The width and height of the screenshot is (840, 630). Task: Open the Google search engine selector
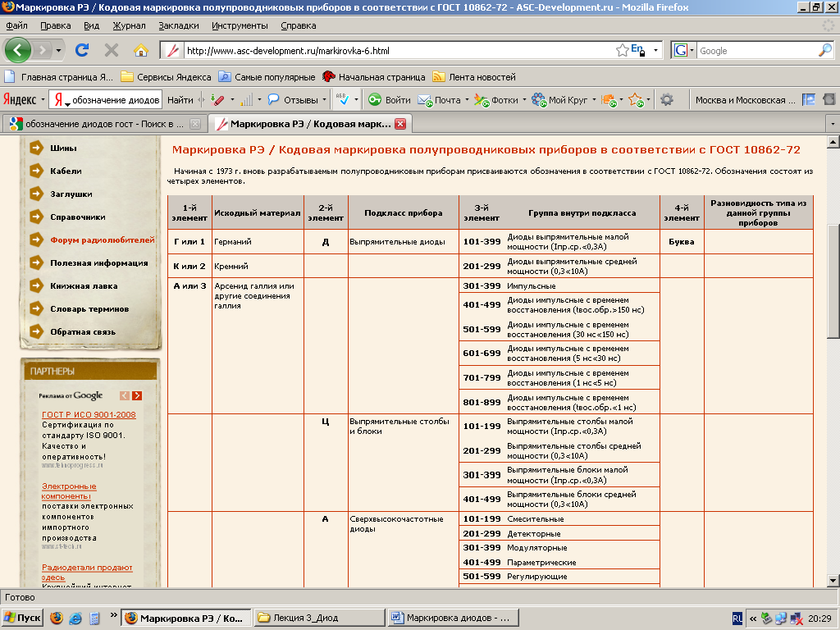[683, 51]
